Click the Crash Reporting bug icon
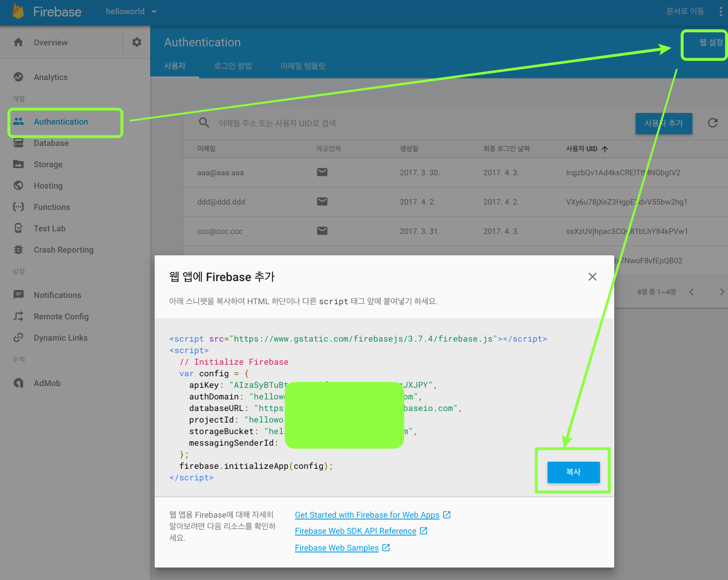 (x=18, y=250)
